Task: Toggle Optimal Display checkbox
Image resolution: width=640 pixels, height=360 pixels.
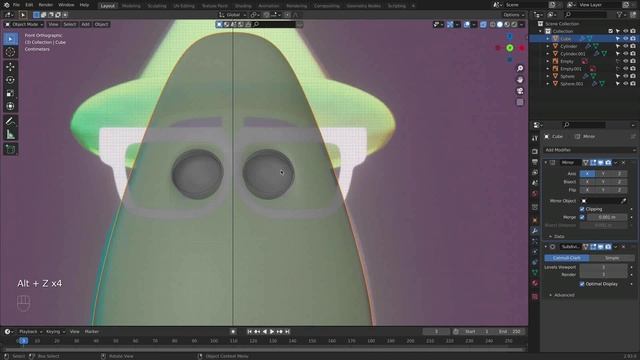Action: pyautogui.click(x=582, y=284)
